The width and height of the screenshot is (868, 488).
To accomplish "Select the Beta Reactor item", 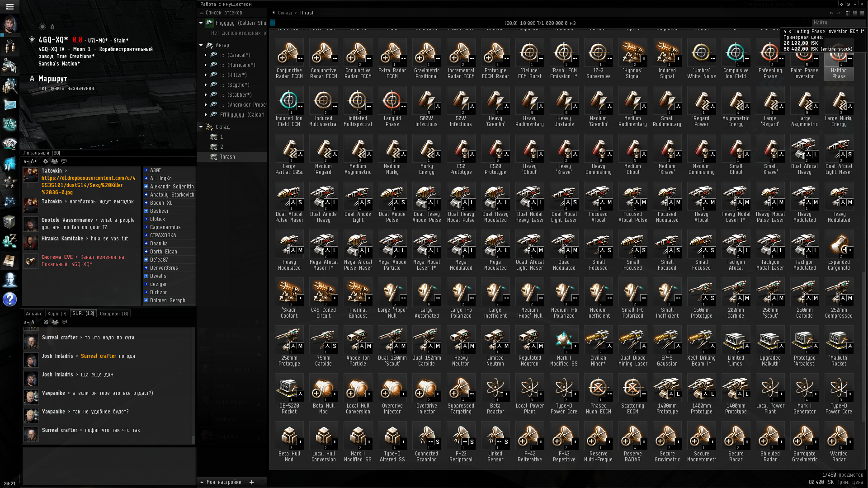I will pyautogui.click(x=495, y=394).
